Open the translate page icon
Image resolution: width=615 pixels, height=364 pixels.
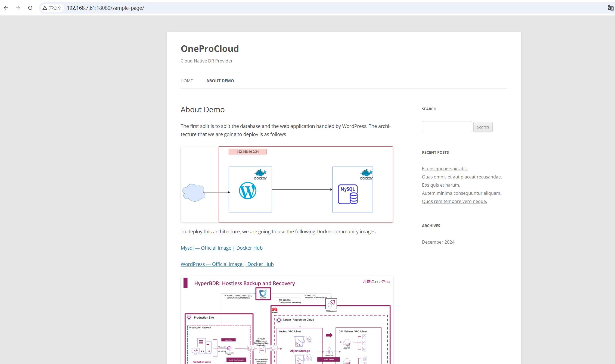click(x=610, y=8)
